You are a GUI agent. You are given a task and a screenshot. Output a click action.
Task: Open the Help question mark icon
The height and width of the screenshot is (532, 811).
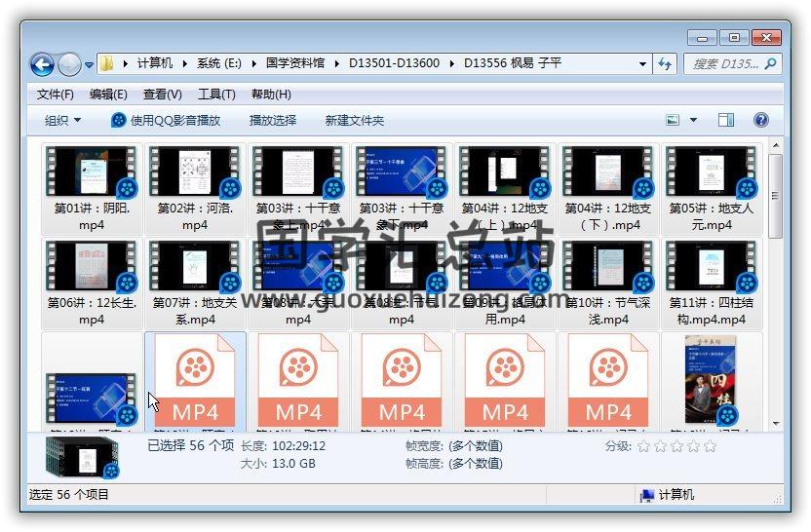click(761, 121)
